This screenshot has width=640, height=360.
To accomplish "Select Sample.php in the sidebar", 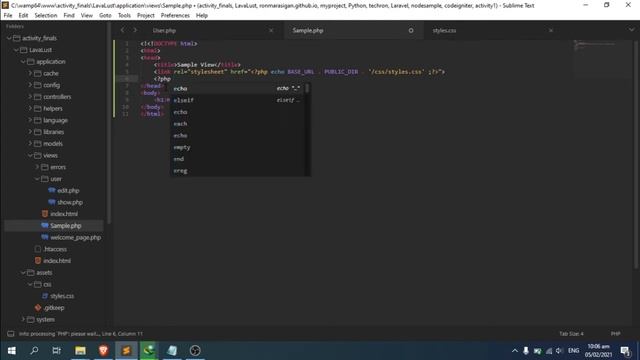I will pos(65,226).
